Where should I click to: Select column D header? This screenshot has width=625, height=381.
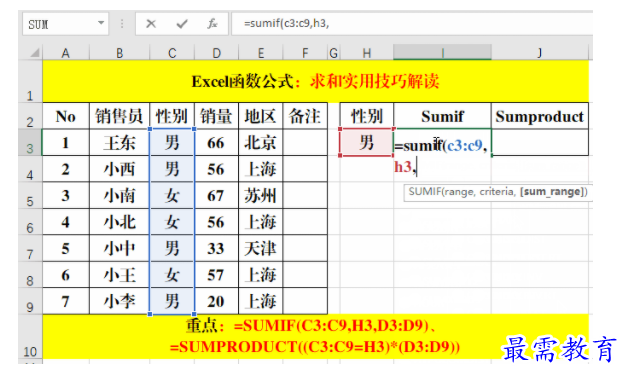click(x=216, y=53)
